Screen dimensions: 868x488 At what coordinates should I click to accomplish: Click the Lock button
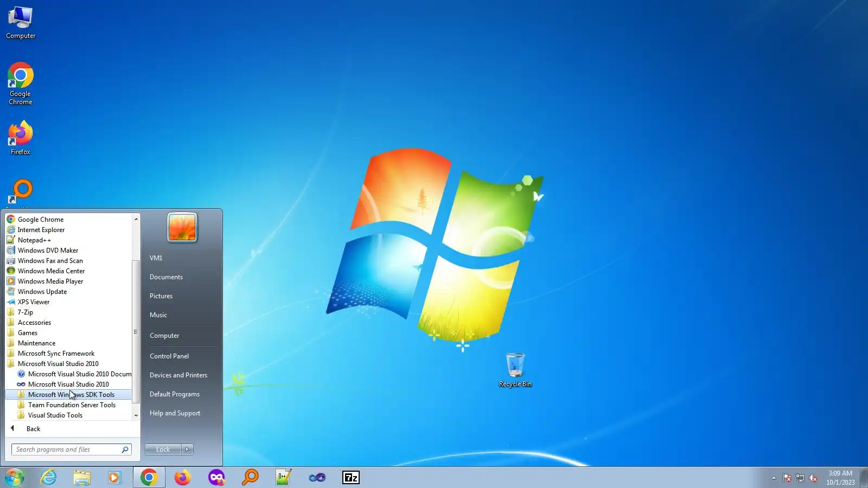click(163, 450)
